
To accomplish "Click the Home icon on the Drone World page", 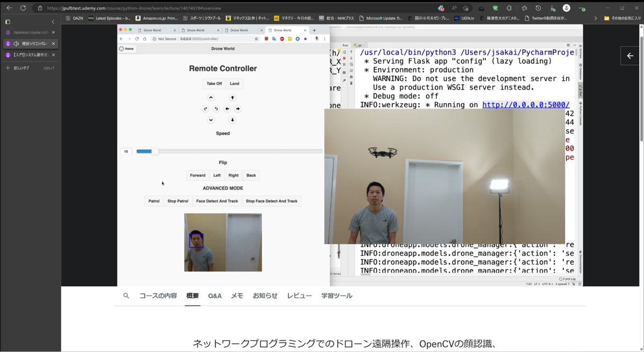I will tap(127, 48).
